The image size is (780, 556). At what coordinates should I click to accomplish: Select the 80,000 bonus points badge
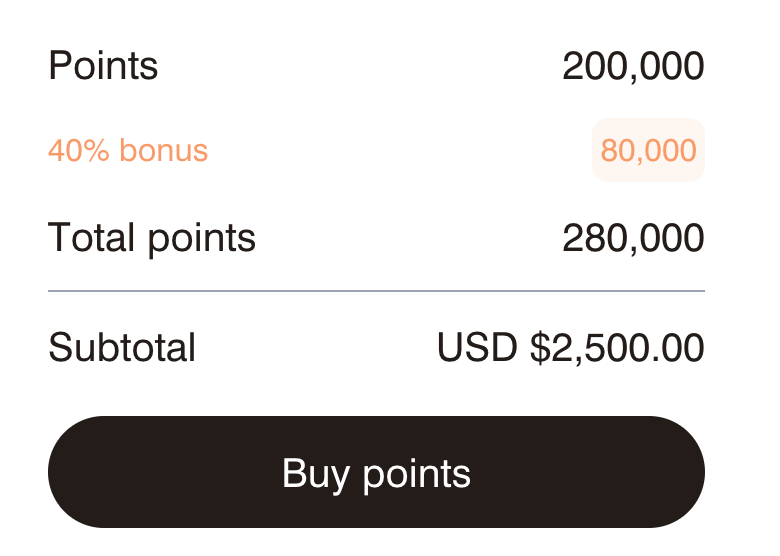point(648,150)
